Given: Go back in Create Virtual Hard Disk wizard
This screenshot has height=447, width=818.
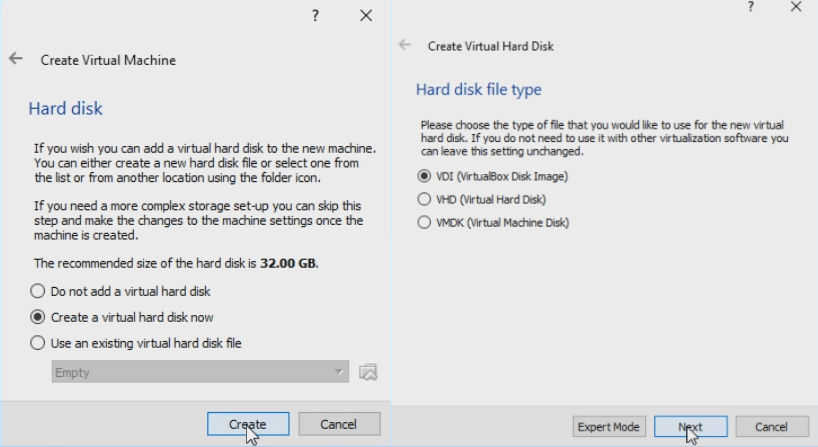Looking at the screenshot, I should tap(405, 45).
